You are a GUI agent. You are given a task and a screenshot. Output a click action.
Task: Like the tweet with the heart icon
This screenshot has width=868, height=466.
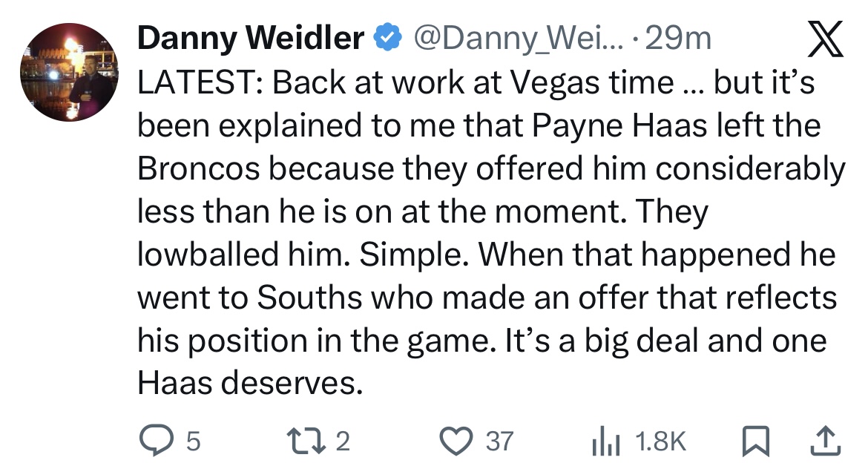click(x=456, y=441)
